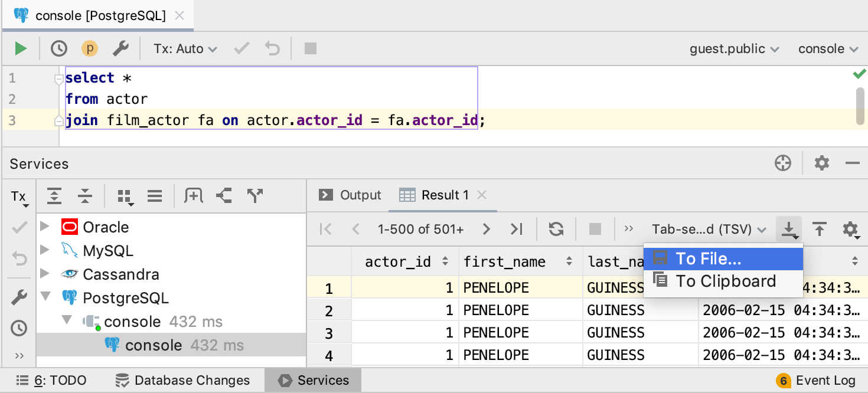Open the guest.public schema dropdown

tap(734, 48)
